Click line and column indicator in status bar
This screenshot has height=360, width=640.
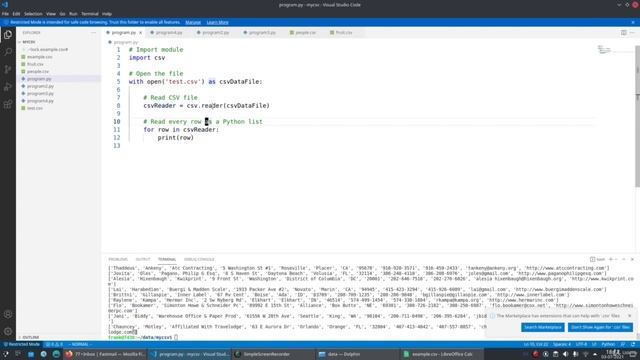536,344
